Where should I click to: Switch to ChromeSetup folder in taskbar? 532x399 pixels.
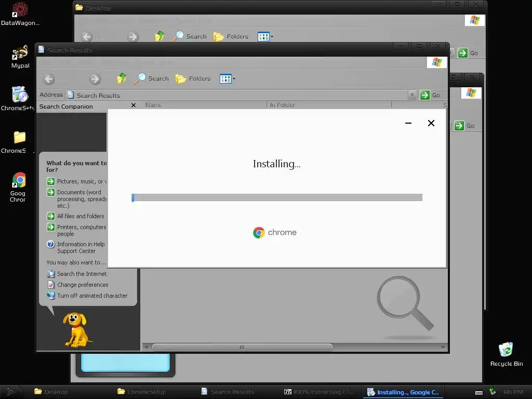(x=142, y=392)
